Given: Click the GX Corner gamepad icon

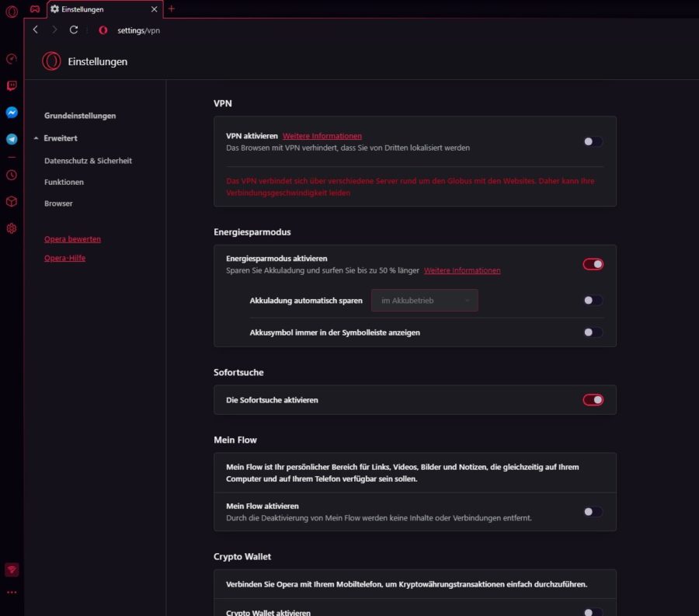Looking at the screenshot, I should click(35, 9).
